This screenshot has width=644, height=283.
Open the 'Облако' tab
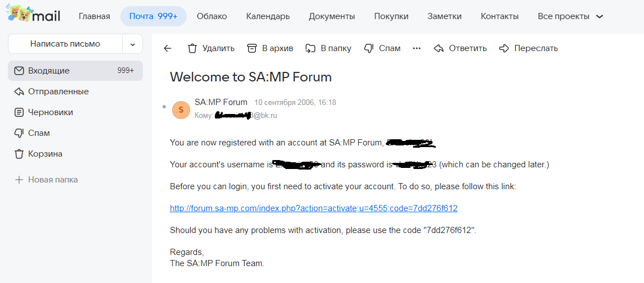[212, 16]
